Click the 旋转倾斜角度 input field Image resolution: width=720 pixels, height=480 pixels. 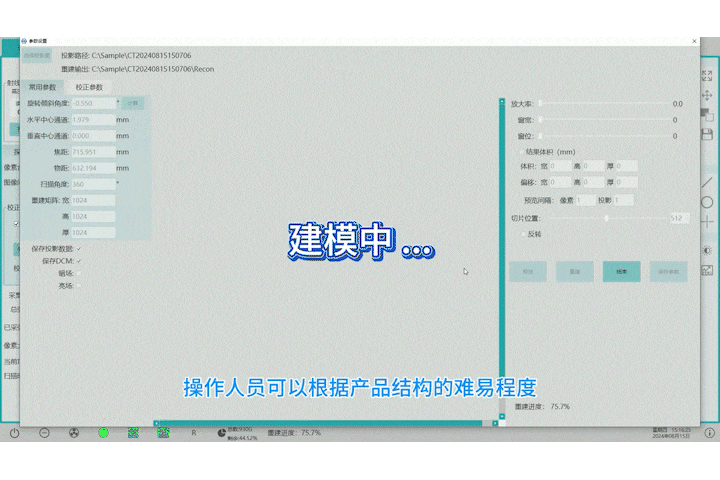tap(94, 103)
